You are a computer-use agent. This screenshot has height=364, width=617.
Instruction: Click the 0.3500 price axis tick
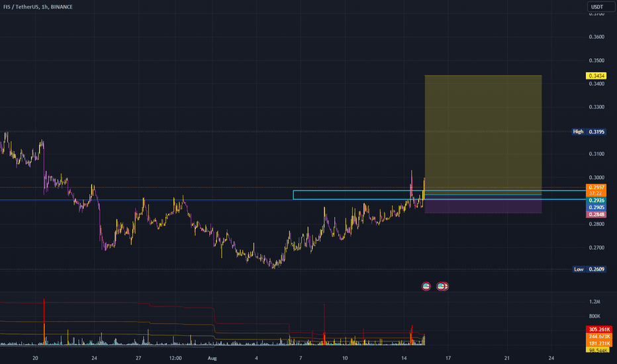click(x=596, y=61)
